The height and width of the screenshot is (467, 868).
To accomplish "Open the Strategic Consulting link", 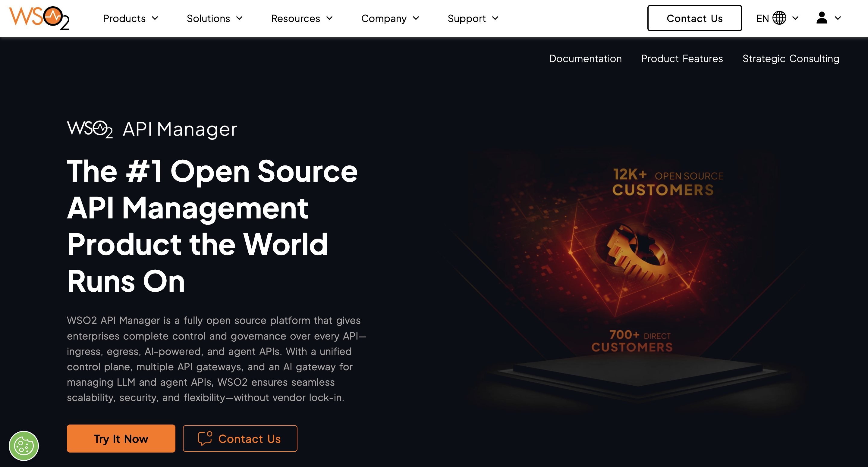I will (x=791, y=59).
